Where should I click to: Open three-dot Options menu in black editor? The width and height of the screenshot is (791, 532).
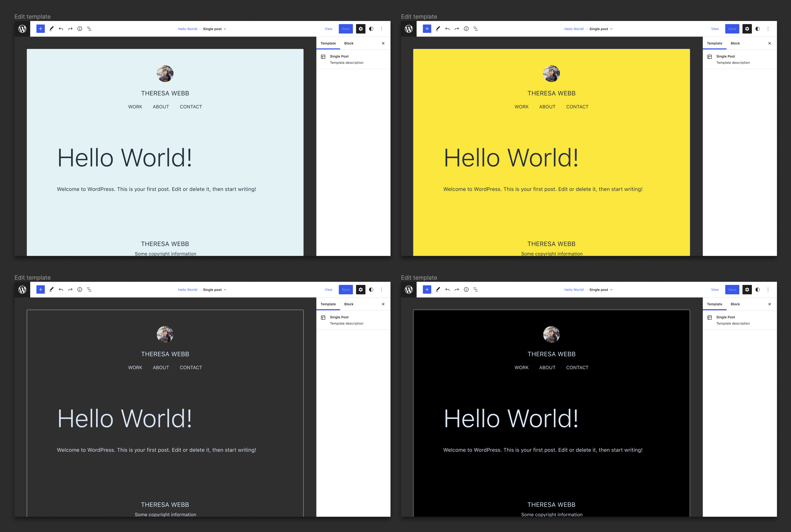point(768,289)
